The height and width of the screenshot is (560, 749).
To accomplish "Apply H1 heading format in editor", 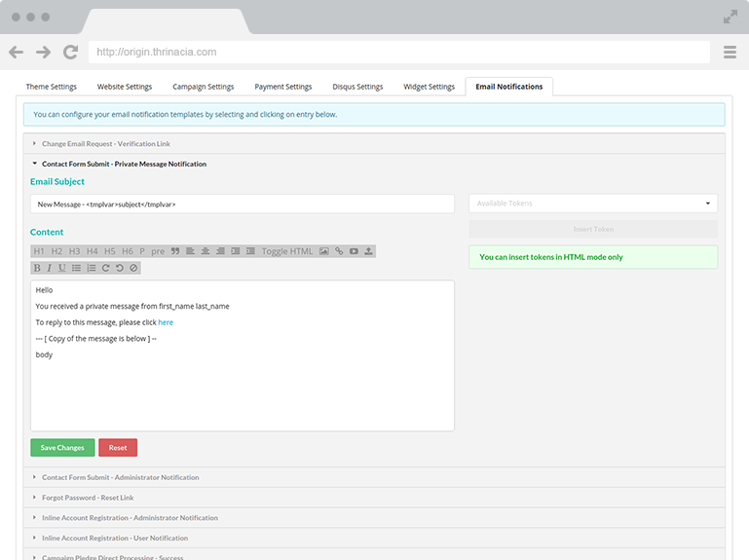I will pos(39,251).
